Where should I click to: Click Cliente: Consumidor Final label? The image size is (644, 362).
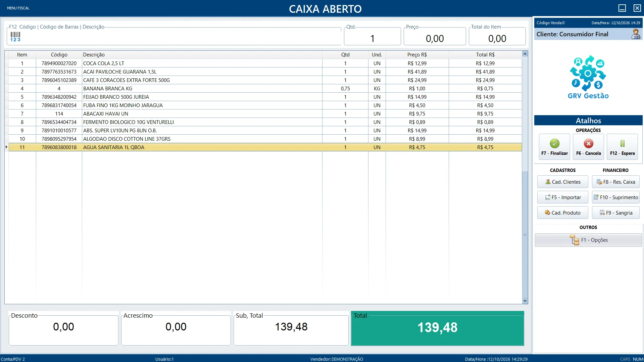pyautogui.click(x=572, y=34)
